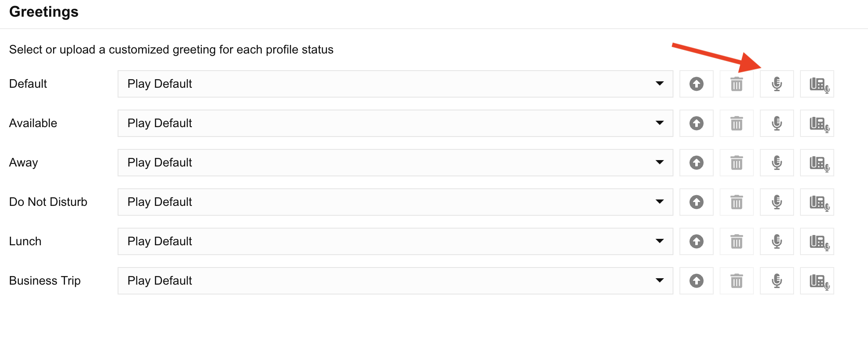Record the Available greeting using the microphone
Viewport: 868px width, 339px height.
pyautogui.click(x=777, y=123)
